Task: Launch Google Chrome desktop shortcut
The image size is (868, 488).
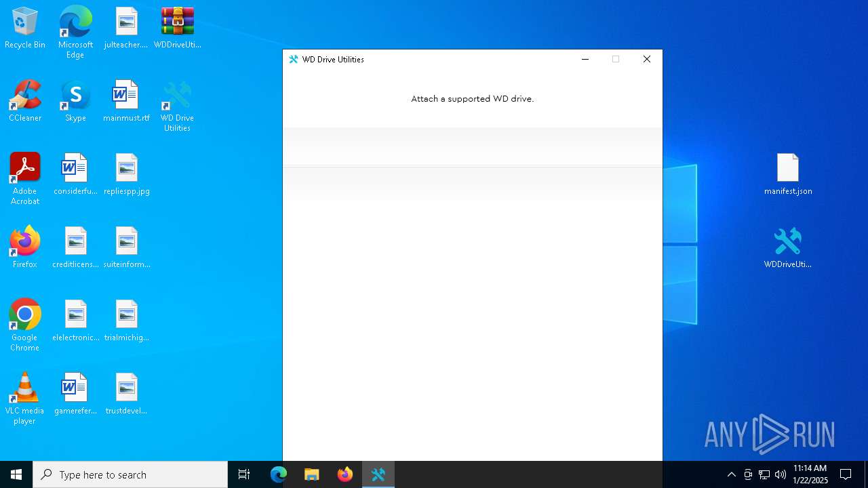Action: (25, 326)
